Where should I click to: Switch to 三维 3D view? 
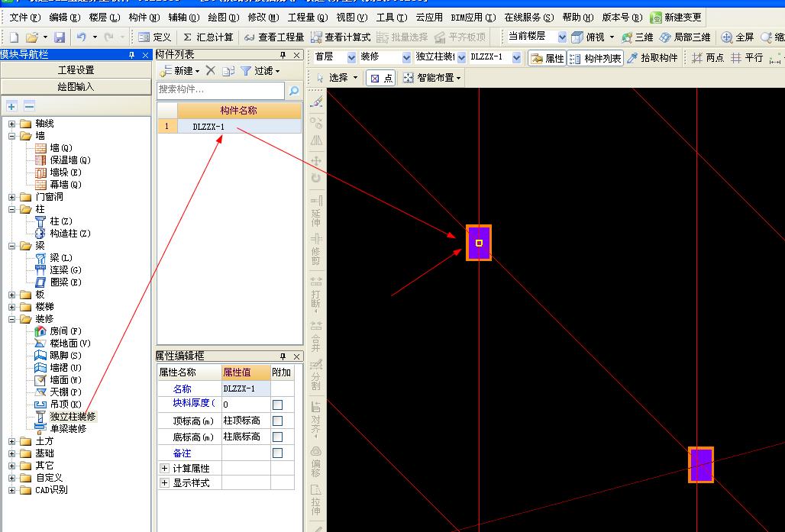(x=638, y=37)
